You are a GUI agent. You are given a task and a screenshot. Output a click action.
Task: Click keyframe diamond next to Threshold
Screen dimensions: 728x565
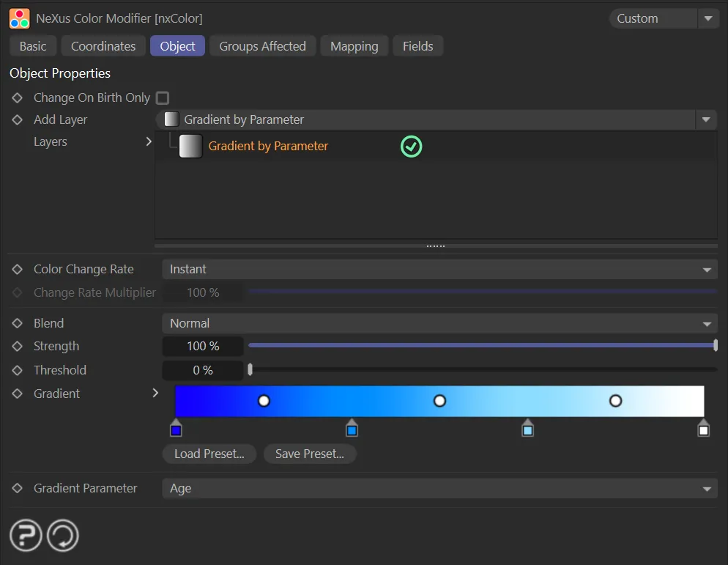(18, 370)
